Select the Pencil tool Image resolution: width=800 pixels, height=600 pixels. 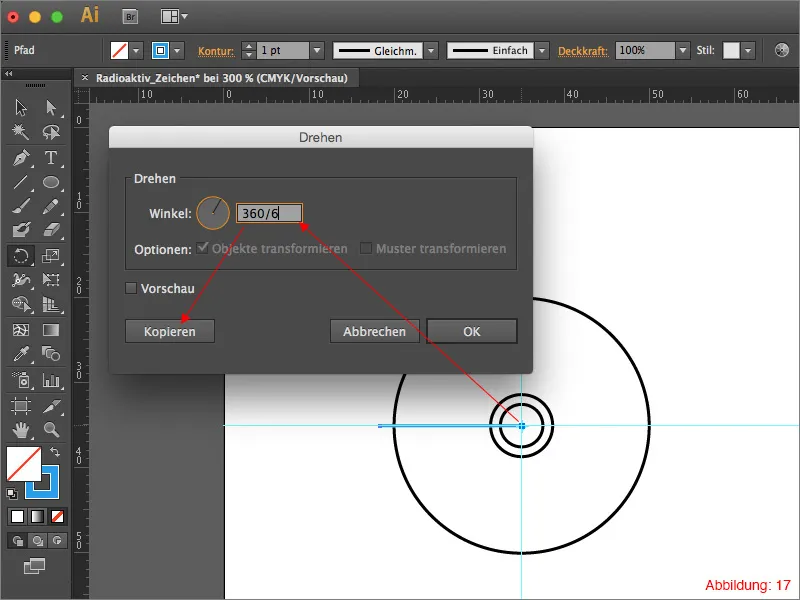(x=51, y=207)
